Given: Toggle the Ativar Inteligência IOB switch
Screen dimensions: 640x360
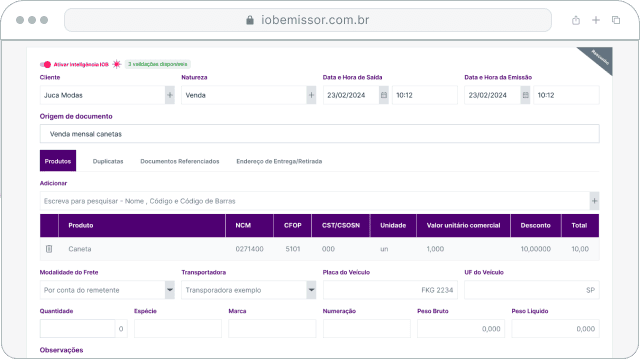Looking at the screenshot, I should pos(45,64).
